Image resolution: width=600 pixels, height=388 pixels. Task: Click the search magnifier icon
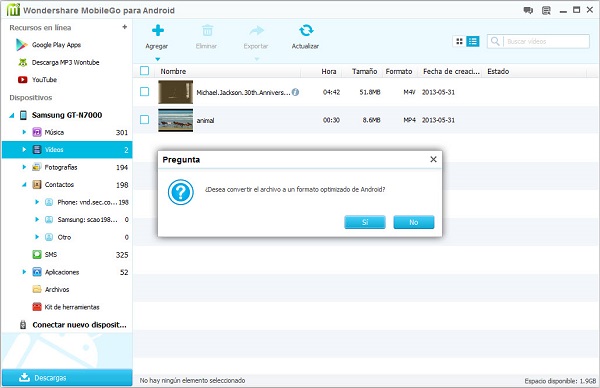tap(495, 41)
